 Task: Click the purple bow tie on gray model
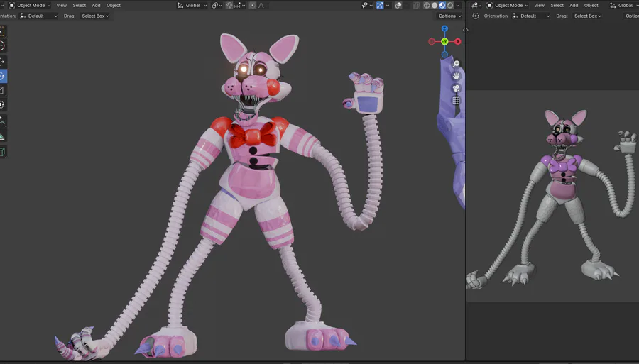[563, 165]
